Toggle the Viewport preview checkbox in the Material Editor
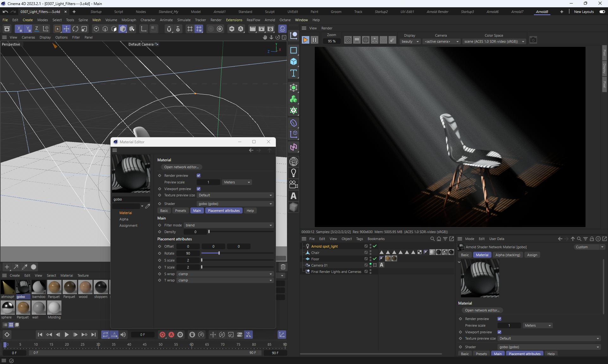The height and width of the screenshot is (364, 608). pyautogui.click(x=199, y=189)
